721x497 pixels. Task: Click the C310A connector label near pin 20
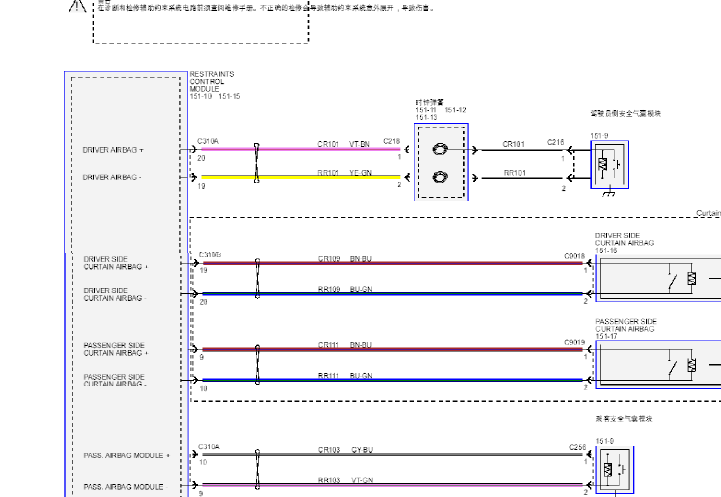[x=208, y=141]
